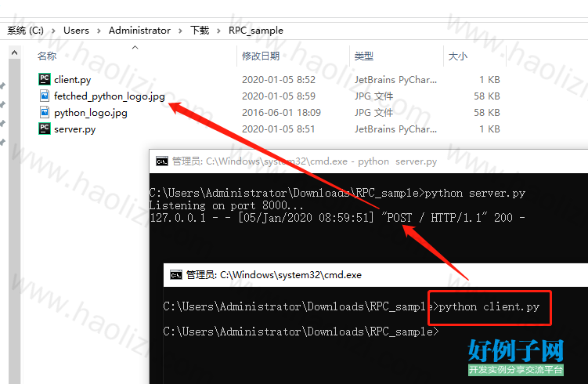Sort files by 修改日期 column header
This screenshot has height=384, width=588.
(x=261, y=56)
